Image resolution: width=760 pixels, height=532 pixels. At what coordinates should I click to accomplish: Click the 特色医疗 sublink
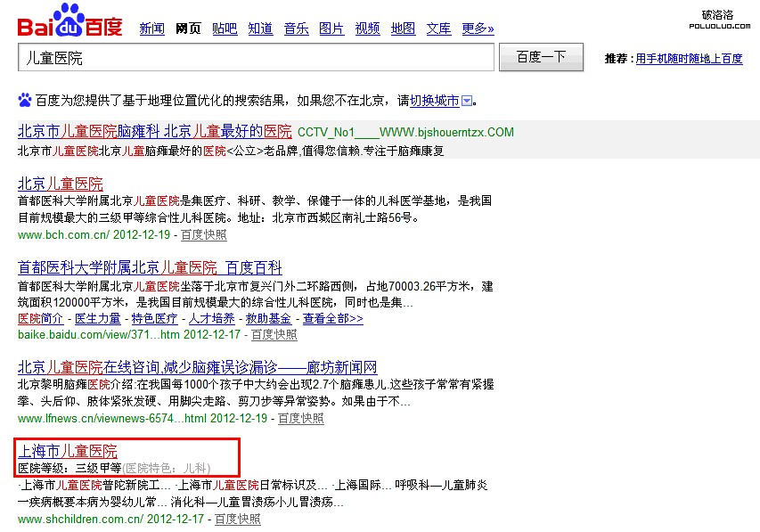tap(154, 319)
